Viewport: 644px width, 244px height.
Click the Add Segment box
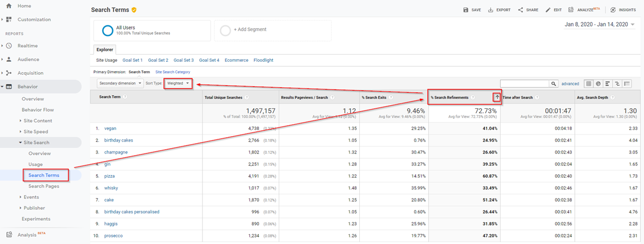[272, 30]
